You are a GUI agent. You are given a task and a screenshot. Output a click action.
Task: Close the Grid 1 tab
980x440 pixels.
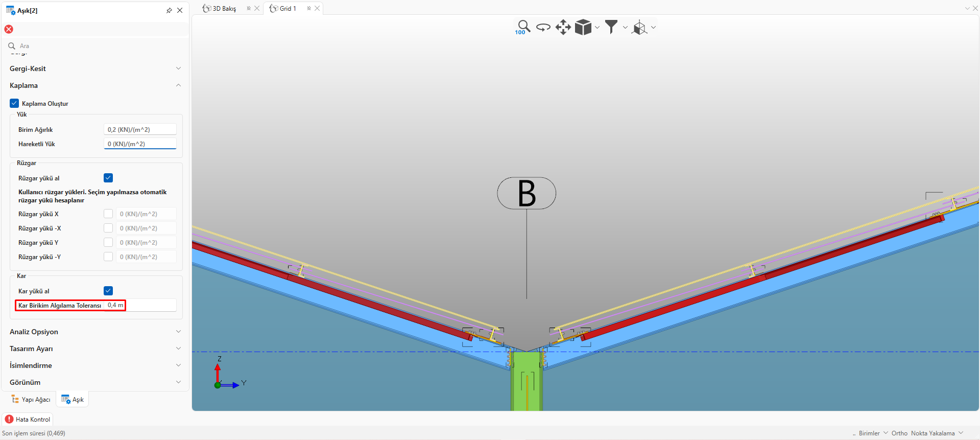317,9
